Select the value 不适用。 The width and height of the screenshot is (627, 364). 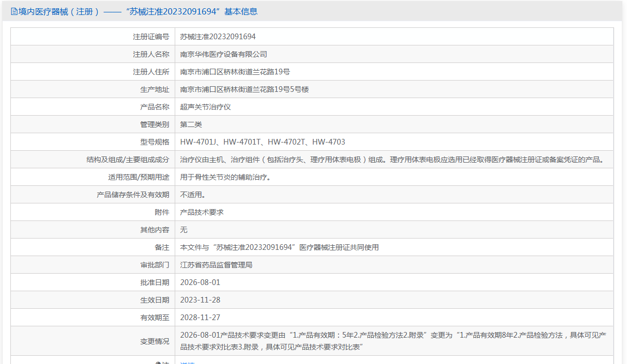pos(193,195)
